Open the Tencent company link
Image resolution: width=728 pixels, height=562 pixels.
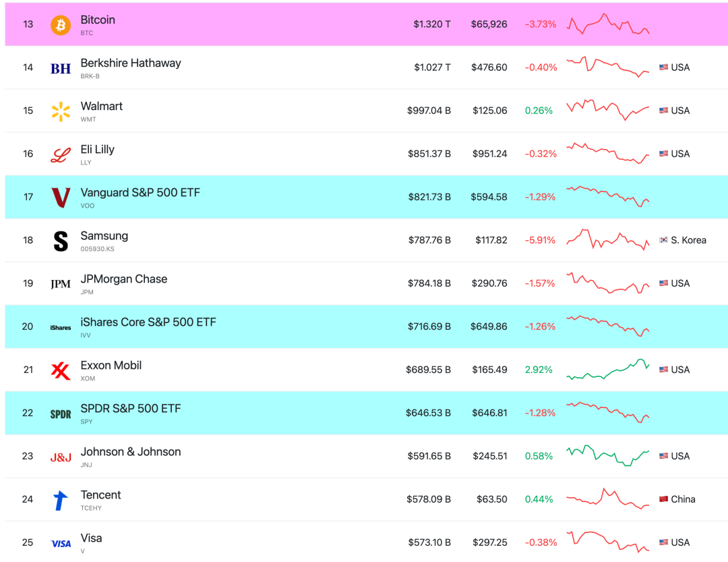(100, 495)
